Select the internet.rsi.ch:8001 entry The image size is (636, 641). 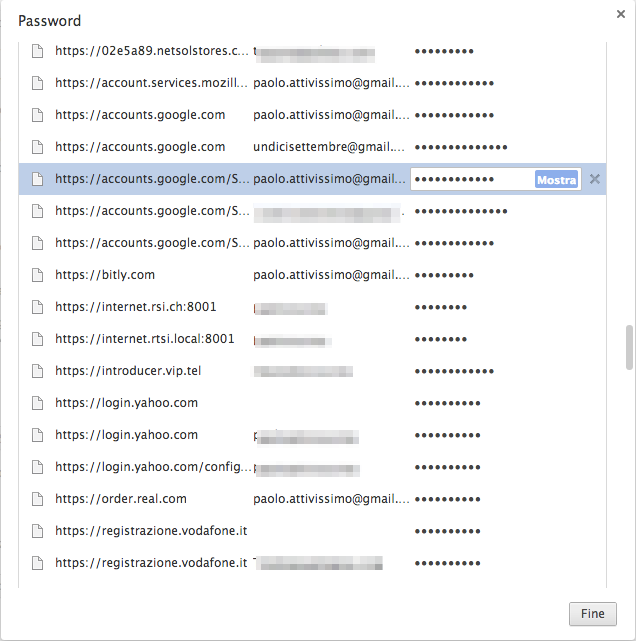[136, 307]
